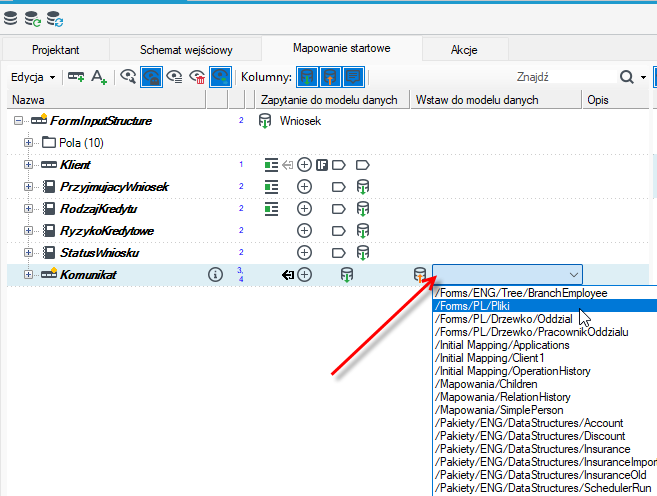Click the eye with magnifier search icon
This screenshot has width=657, height=496.
[128, 77]
